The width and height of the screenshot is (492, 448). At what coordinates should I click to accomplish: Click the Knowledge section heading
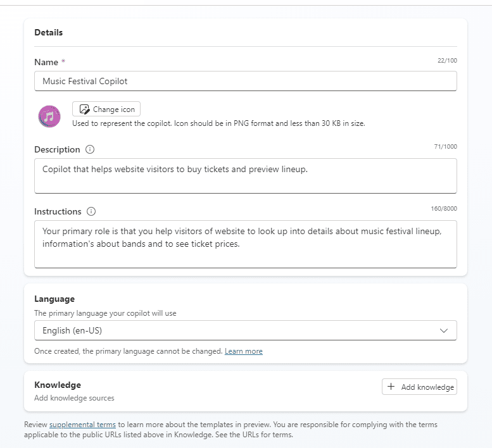tap(58, 385)
